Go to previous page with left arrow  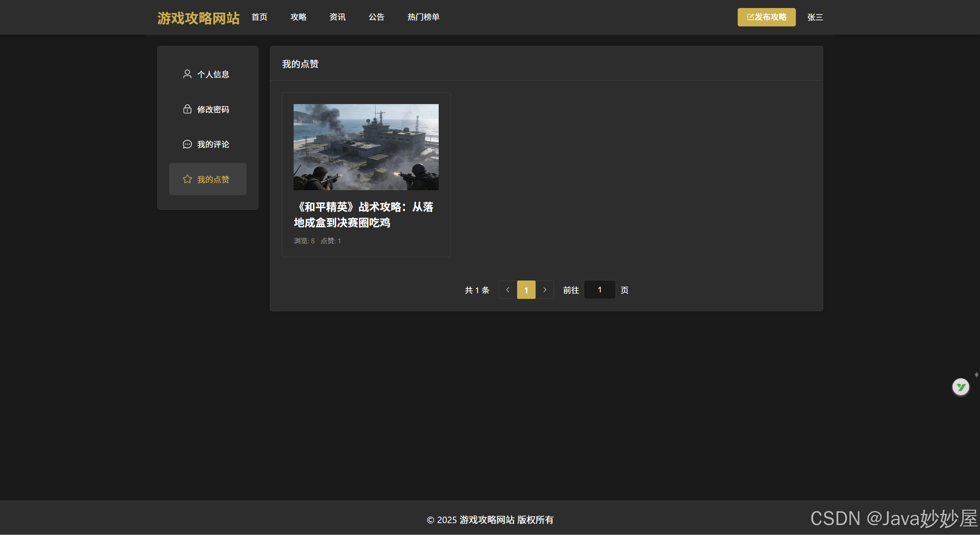click(x=508, y=290)
